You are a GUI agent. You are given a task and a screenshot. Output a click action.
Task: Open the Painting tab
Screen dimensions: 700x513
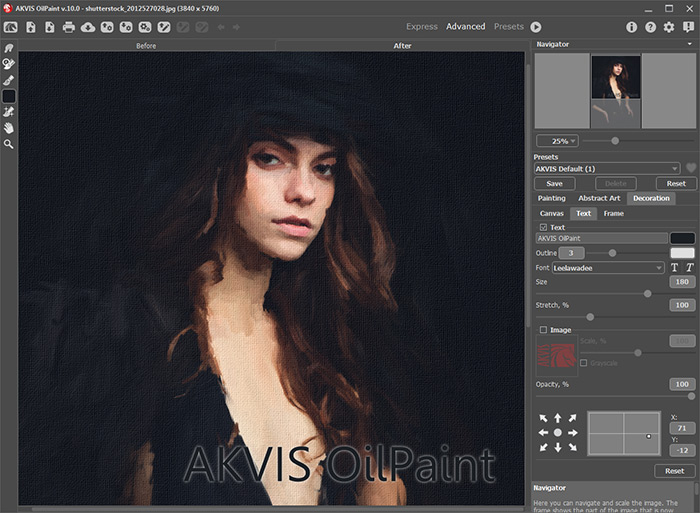point(551,198)
